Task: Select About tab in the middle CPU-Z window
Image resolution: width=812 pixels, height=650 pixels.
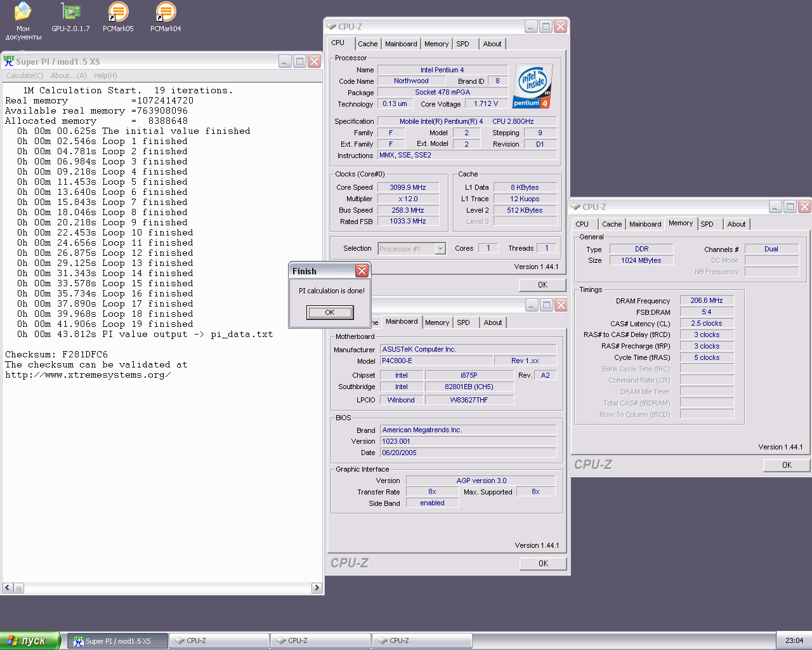Action: point(493,322)
